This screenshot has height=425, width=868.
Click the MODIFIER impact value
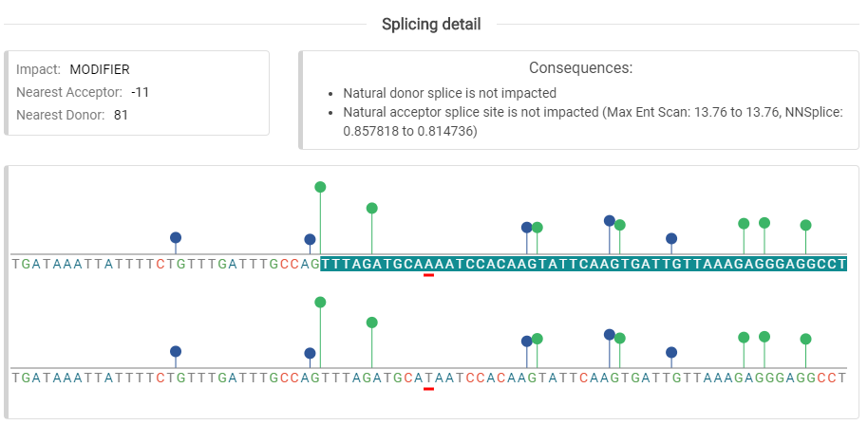(100, 69)
